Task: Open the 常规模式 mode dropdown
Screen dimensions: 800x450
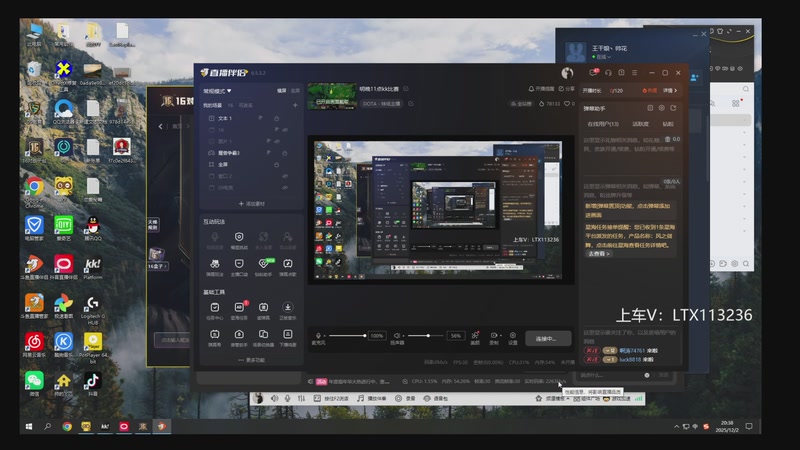Action: (x=217, y=91)
